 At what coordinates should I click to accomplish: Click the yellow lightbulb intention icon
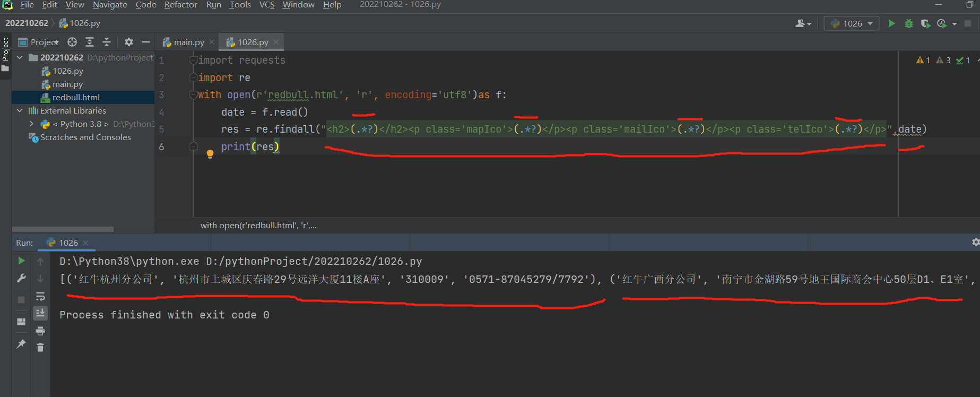(x=210, y=154)
